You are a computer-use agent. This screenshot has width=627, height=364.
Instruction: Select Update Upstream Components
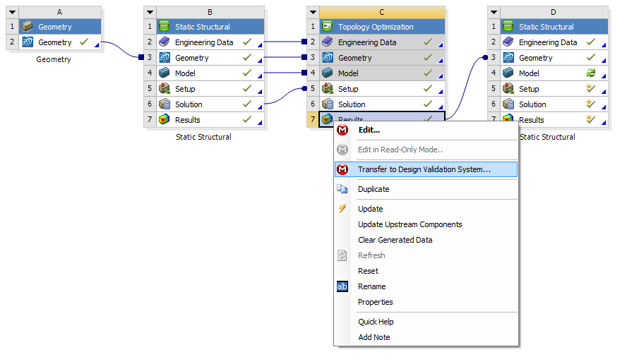(x=426, y=224)
